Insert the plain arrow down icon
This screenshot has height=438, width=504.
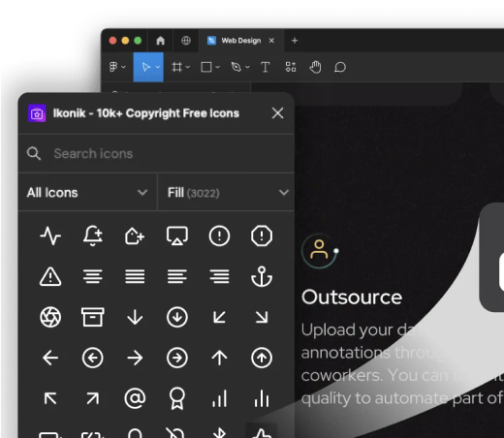point(135,317)
